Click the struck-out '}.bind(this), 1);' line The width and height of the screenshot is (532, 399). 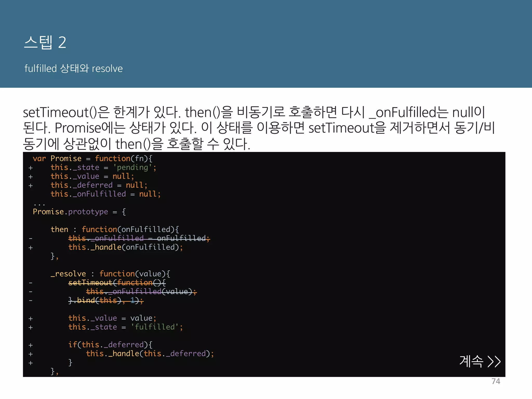pos(106,300)
